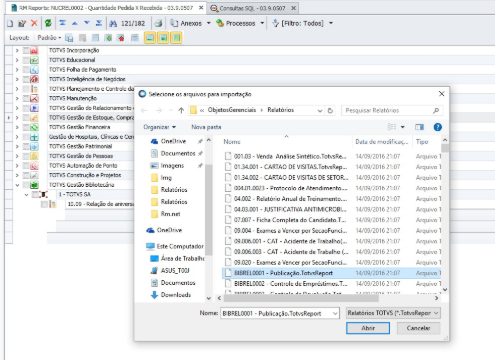Go to first record arrow icon
The height and width of the screenshot is (360, 495).
click(x=62, y=23)
